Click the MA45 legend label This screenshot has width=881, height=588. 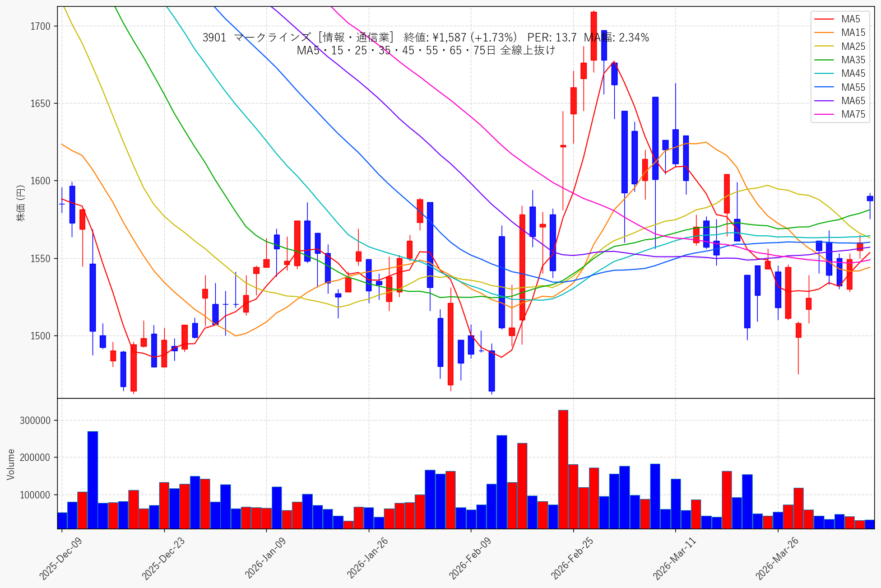(x=853, y=73)
